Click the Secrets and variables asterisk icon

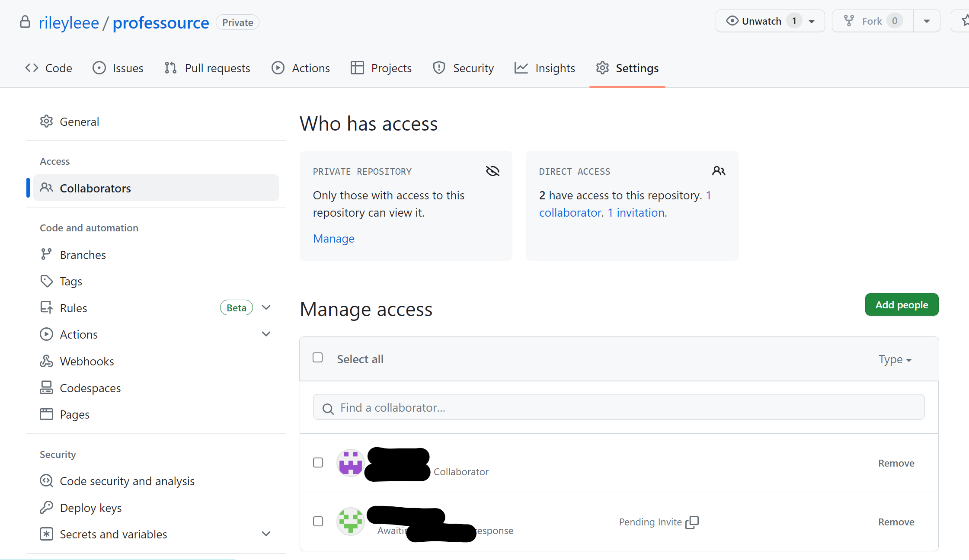(x=46, y=534)
